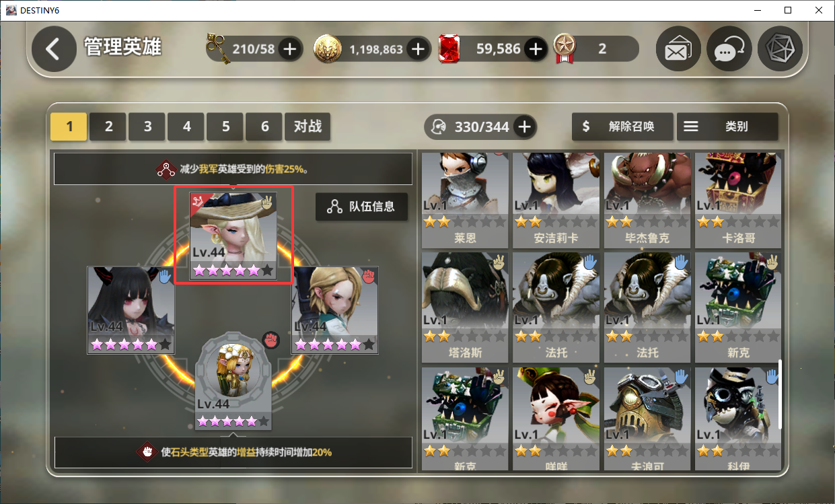Click the polyhedron dice icon
This screenshot has height=504, width=835.
pyautogui.click(x=780, y=50)
